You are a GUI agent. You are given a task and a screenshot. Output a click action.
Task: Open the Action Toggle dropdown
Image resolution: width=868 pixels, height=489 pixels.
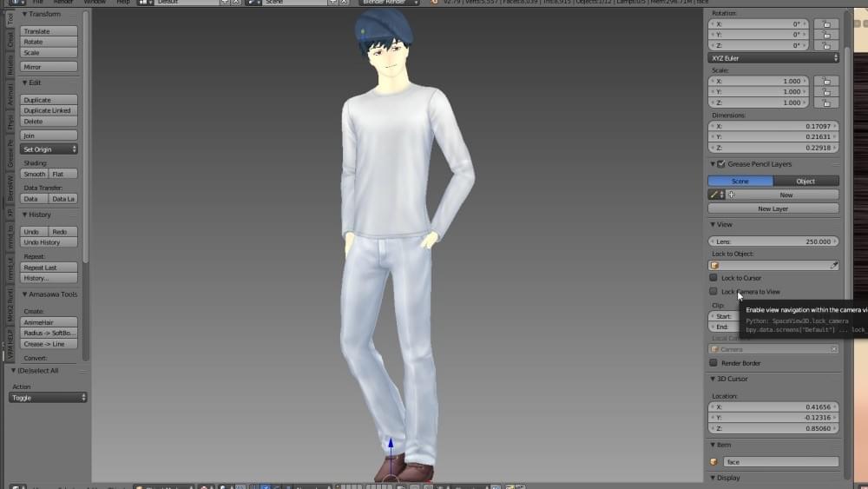(x=48, y=398)
